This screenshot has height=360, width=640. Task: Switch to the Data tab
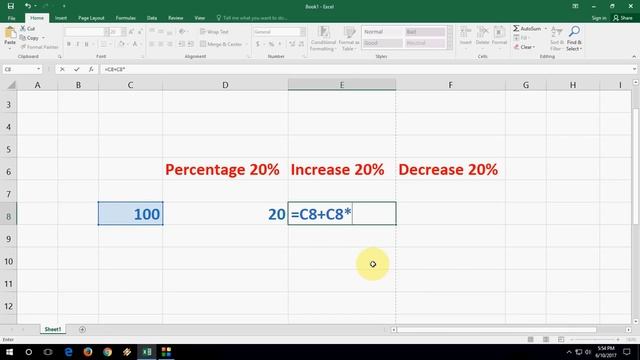[152, 18]
